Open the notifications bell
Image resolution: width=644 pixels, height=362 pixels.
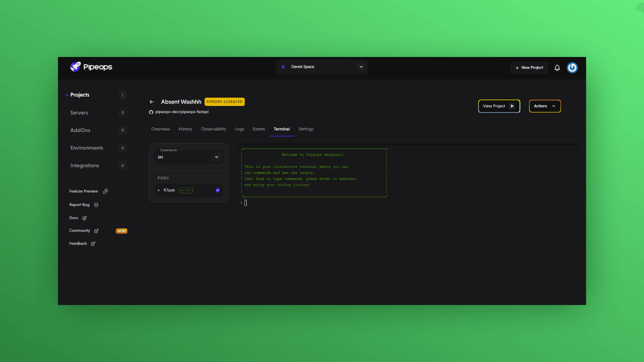point(557,68)
